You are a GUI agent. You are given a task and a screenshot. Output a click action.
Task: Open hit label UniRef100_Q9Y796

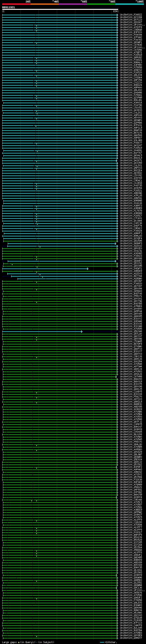pos(131,301)
